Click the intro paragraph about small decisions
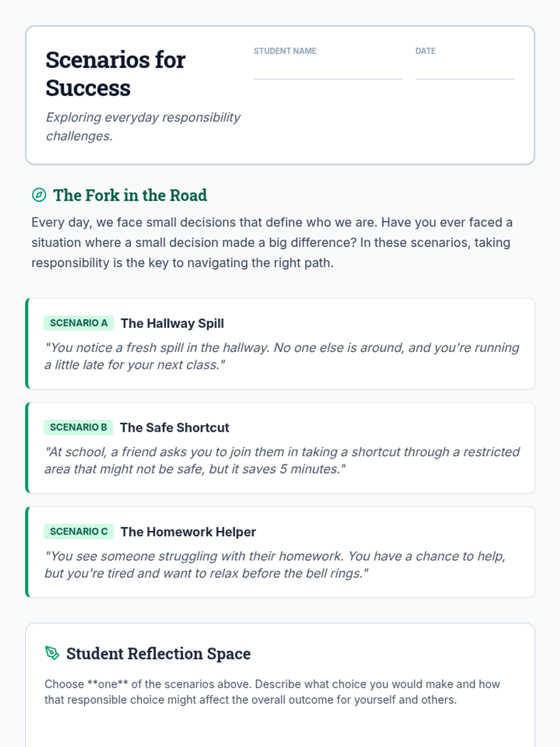Viewport: 560px width, 747px height. click(272, 242)
